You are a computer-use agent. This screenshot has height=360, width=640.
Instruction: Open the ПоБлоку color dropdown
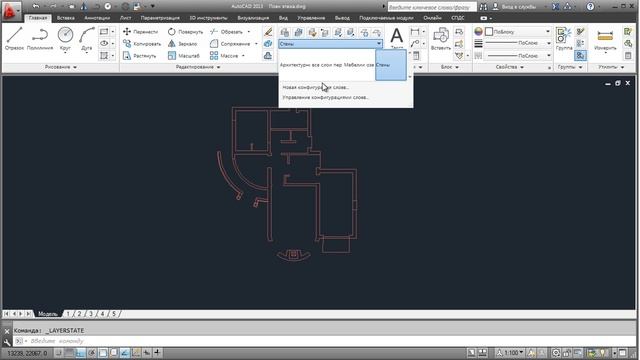(x=548, y=31)
